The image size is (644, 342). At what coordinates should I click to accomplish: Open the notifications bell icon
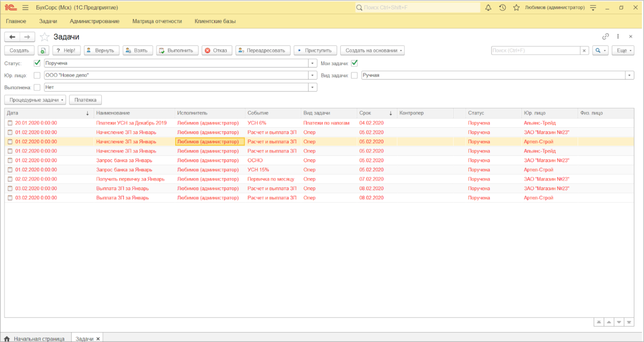click(x=488, y=8)
